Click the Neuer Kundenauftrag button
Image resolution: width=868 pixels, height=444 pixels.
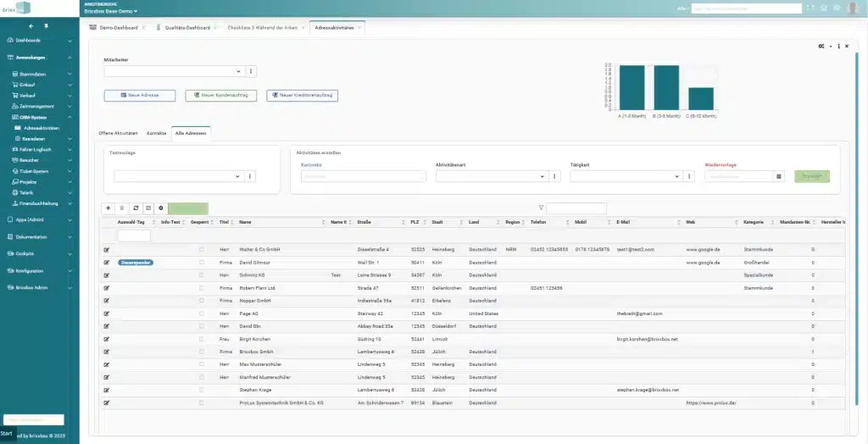[221, 95]
